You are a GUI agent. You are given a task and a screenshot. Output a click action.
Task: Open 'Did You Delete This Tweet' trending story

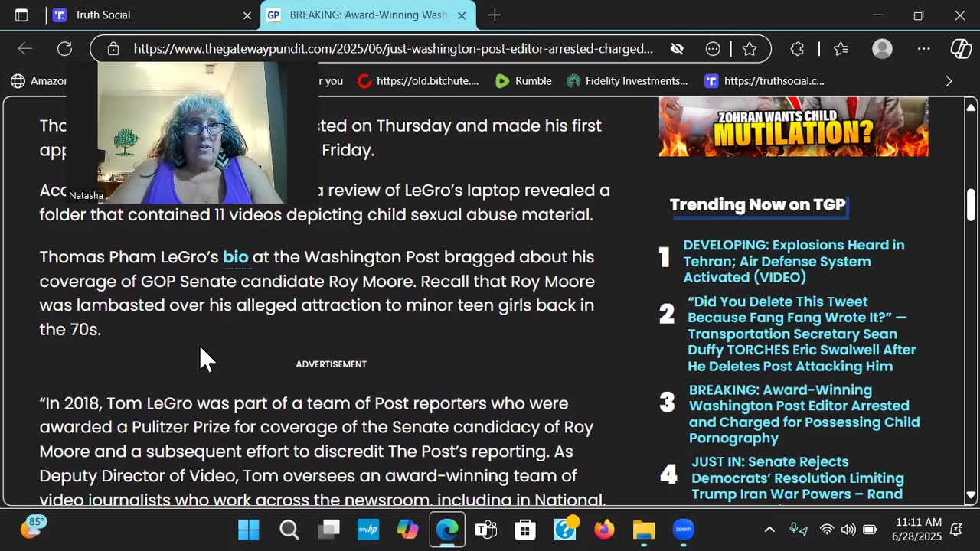(802, 334)
